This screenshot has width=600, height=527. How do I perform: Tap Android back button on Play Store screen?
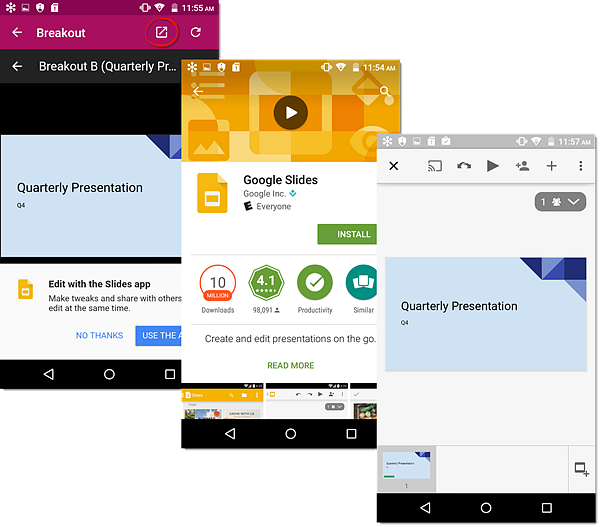(230, 434)
